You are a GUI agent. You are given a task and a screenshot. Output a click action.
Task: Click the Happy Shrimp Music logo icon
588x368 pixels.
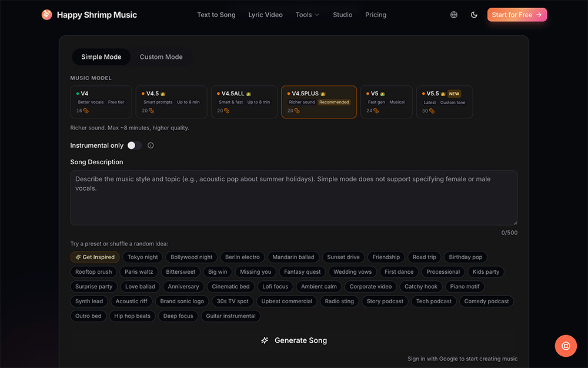point(47,15)
